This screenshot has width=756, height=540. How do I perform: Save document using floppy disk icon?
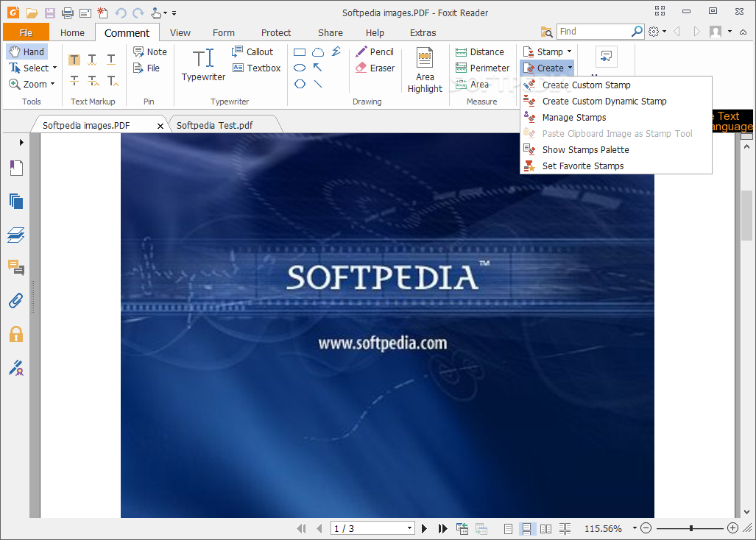(49, 13)
